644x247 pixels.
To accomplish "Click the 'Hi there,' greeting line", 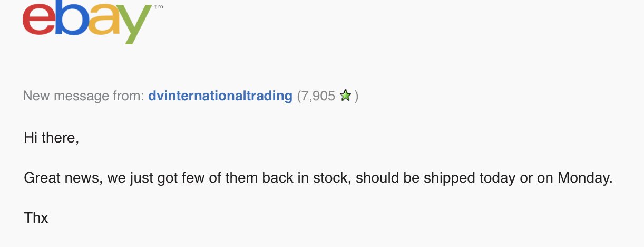I will click(51, 138).
